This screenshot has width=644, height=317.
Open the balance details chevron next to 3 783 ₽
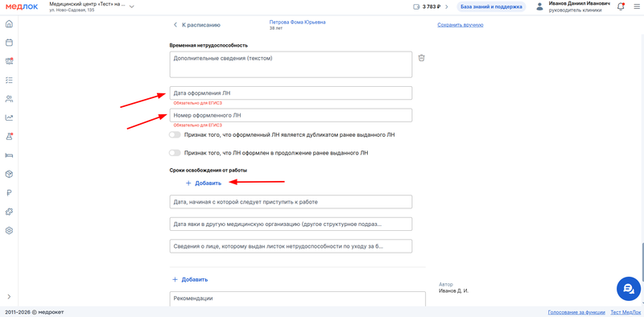(x=447, y=7)
